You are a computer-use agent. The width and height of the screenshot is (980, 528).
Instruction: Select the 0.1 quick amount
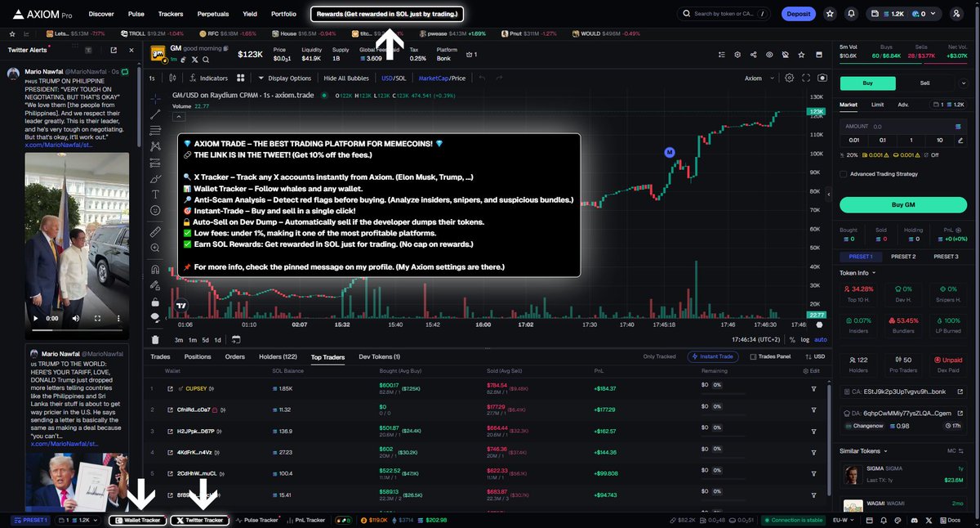(882, 140)
